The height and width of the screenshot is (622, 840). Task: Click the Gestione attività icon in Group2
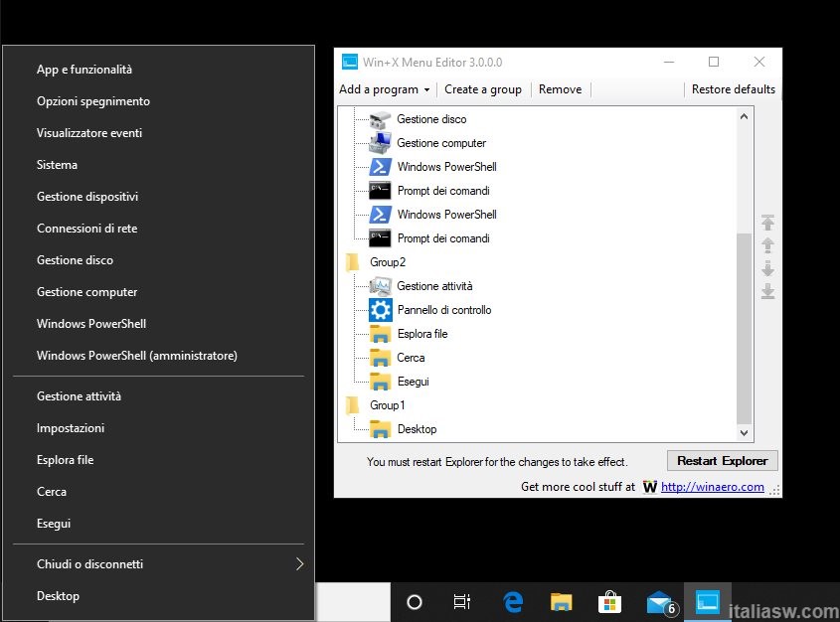[x=380, y=286]
